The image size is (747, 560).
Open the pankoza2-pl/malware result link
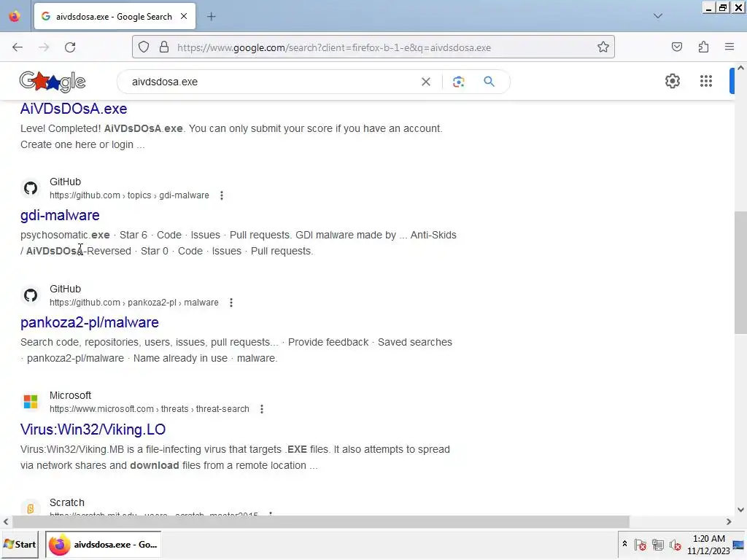coord(90,323)
